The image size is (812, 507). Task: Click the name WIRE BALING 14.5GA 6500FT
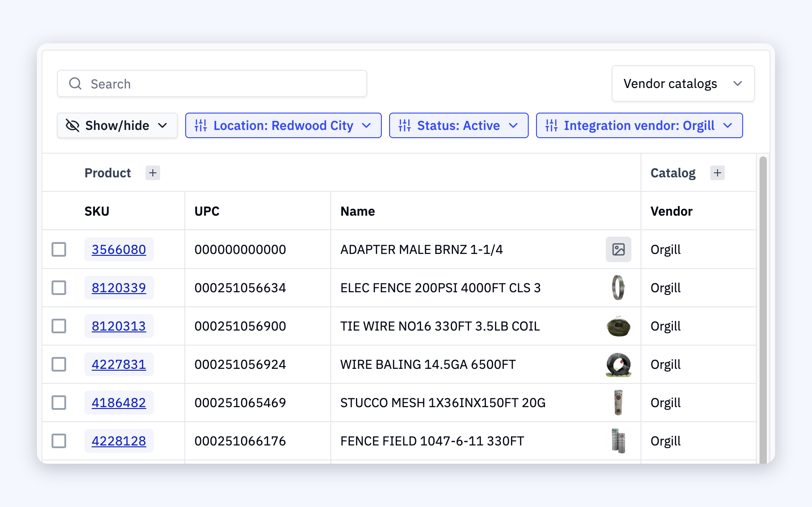tap(428, 364)
